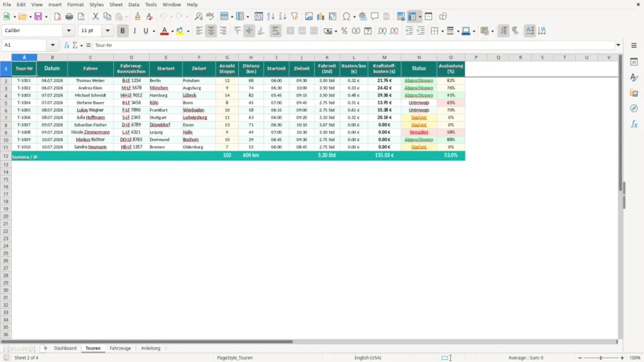Open Select Function sum dropdown arrow
The image size is (644, 362).
click(81, 45)
